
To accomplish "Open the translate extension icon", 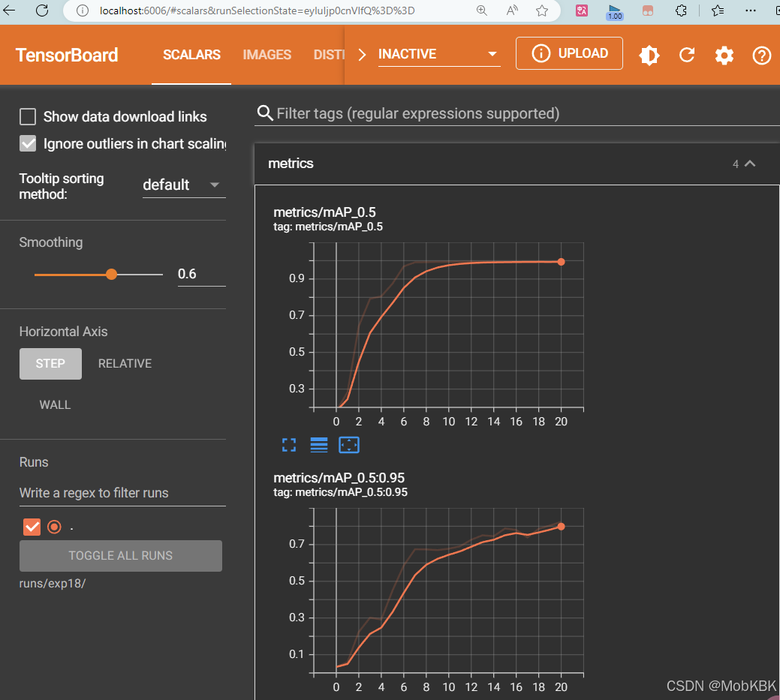I will (582, 11).
